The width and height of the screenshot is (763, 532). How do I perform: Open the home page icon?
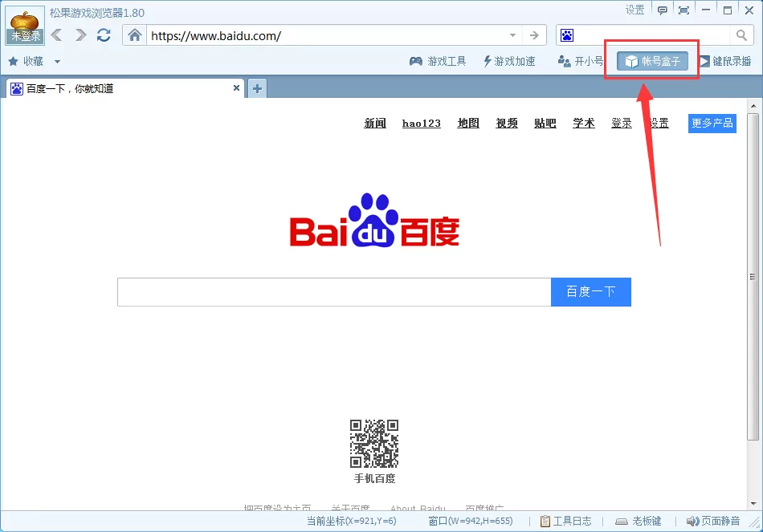(135, 35)
